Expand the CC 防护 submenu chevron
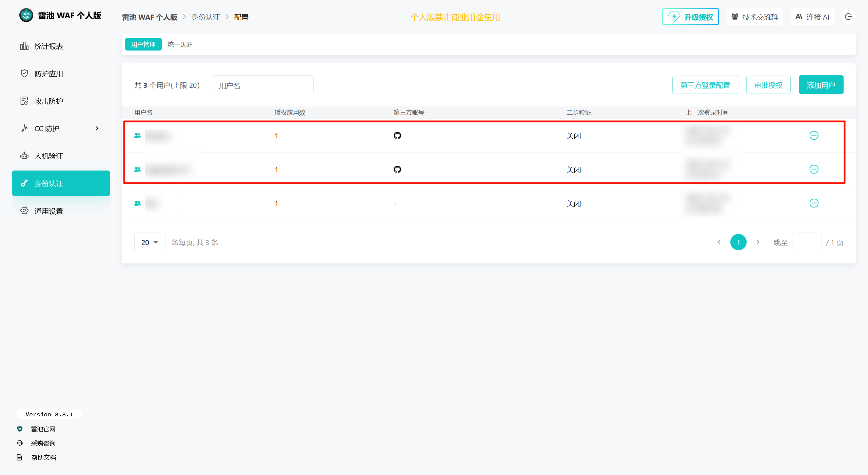Image resolution: width=868 pixels, height=475 pixels. point(97,128)
